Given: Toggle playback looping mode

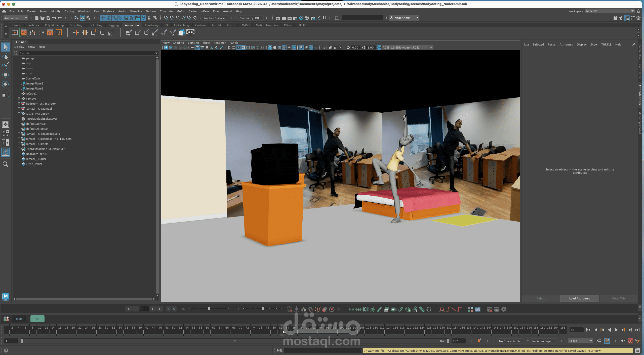Looking at the screenshot, I should pos(599,341).
